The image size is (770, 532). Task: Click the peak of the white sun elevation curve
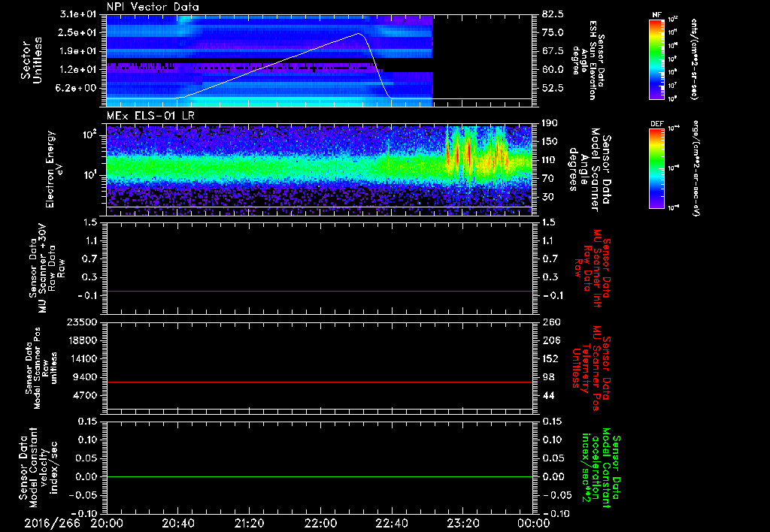click(x=359, y=33)
